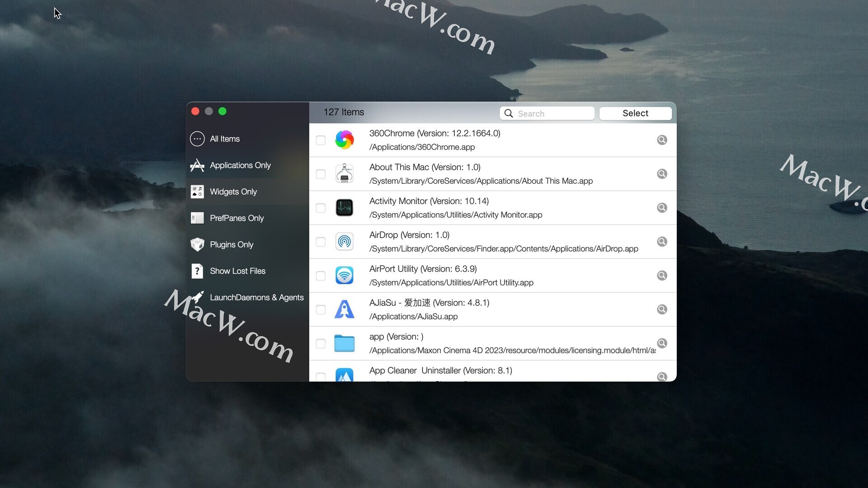Check the 360Chrome checkbox

(321, 140)
